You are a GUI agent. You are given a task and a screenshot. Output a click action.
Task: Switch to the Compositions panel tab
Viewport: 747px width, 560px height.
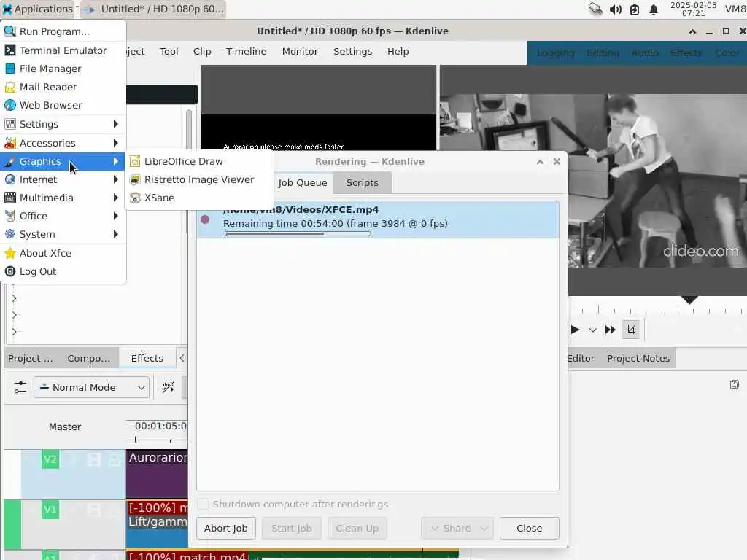(x=88, y=358)
